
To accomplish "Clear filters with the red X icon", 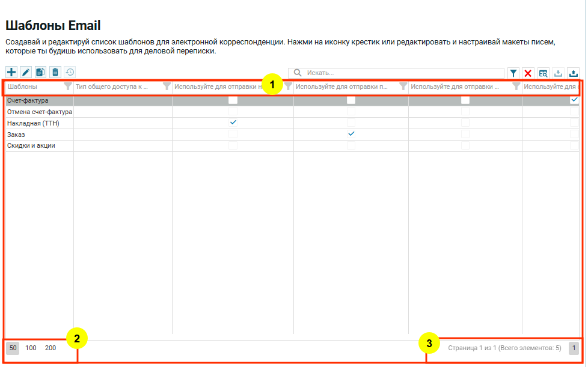I will click(528, 73).
